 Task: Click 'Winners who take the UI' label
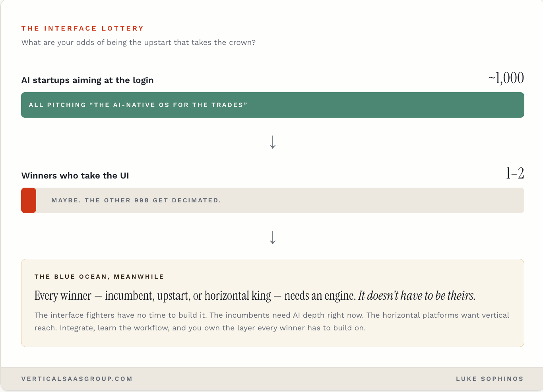click(x=75, y=176)
